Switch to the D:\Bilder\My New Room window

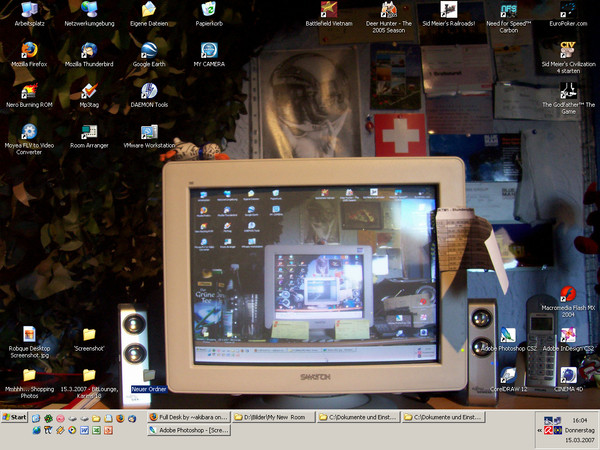(274, 417)
